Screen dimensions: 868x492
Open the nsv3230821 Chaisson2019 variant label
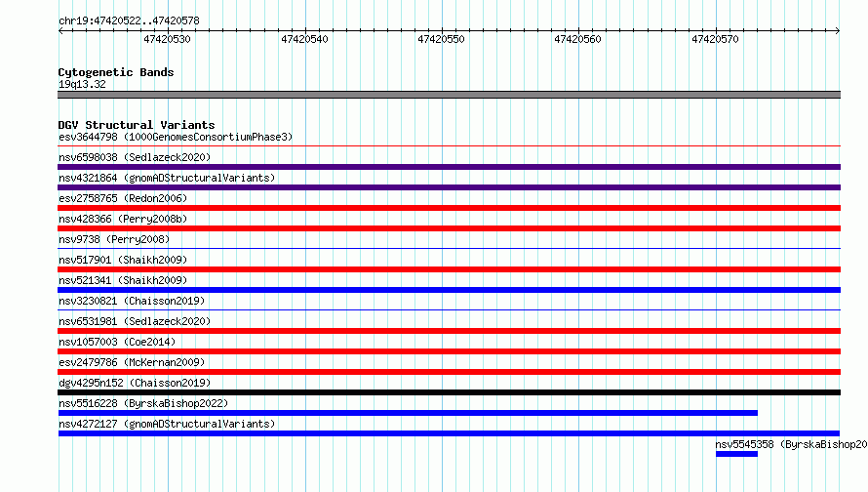[132, 301]
